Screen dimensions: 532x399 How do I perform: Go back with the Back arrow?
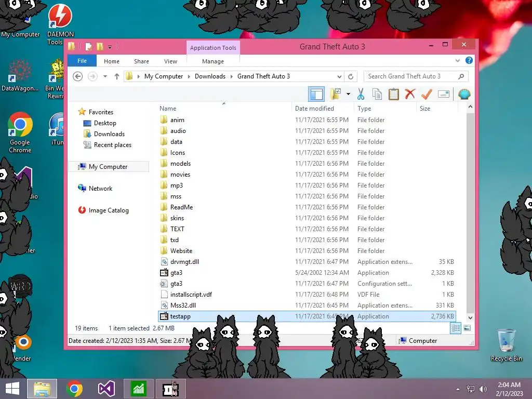(78, 76)
